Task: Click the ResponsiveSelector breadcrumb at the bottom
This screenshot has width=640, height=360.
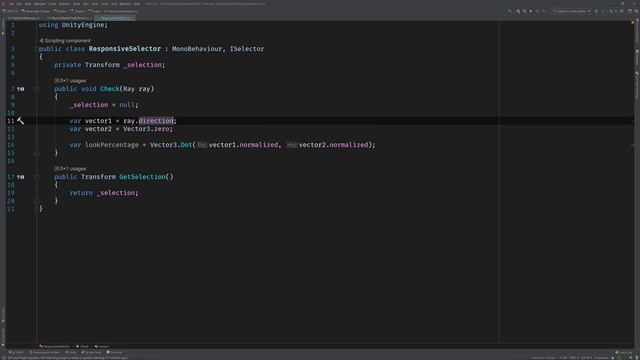Action: click(x=54, y=347)
